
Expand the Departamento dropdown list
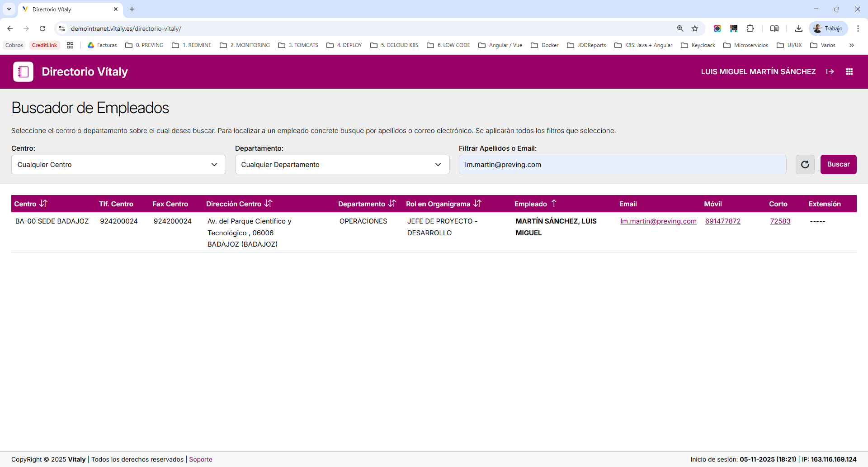[342, 165]
